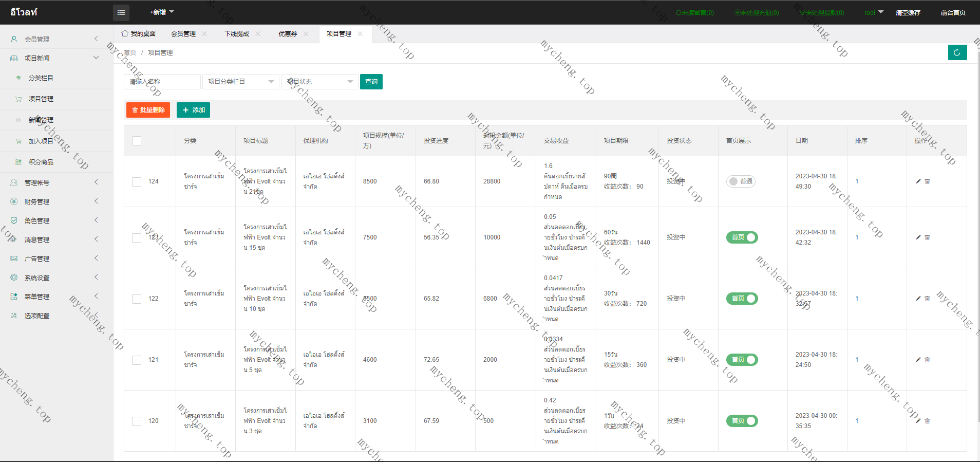The height and width of the screenshot is (462, 980).
Task: Open the +新增 dropdown in top bar
Action: (x=162, y=12)
